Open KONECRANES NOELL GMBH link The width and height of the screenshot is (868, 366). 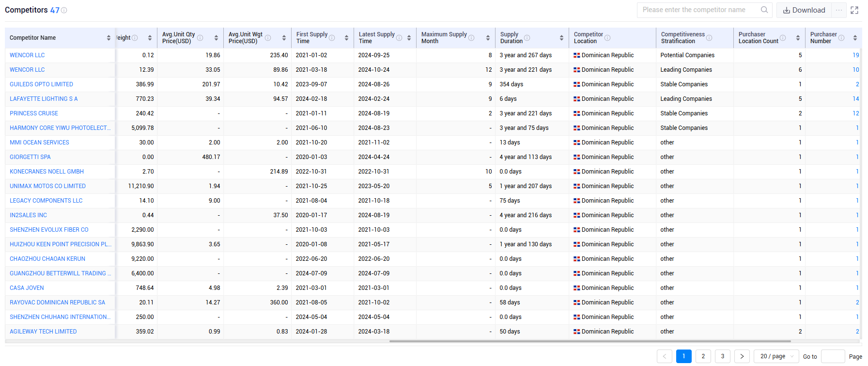[x=46, y=172]
